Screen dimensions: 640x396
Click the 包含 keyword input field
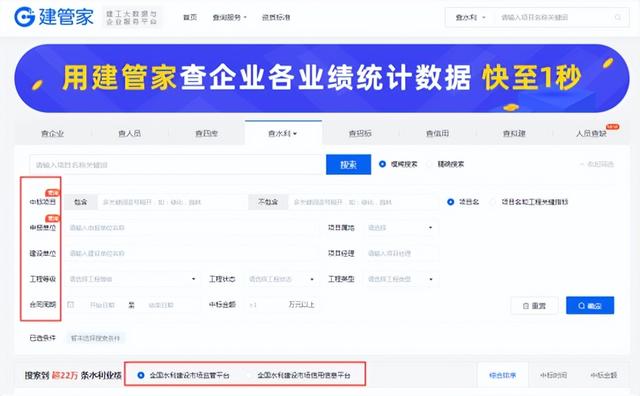pos(172,202)
